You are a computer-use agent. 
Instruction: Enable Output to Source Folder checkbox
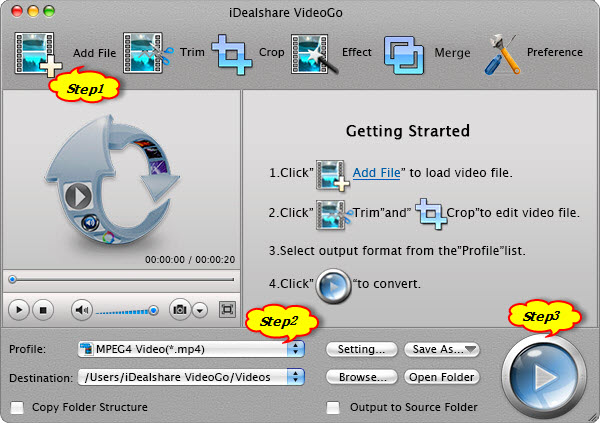[333, 408]
